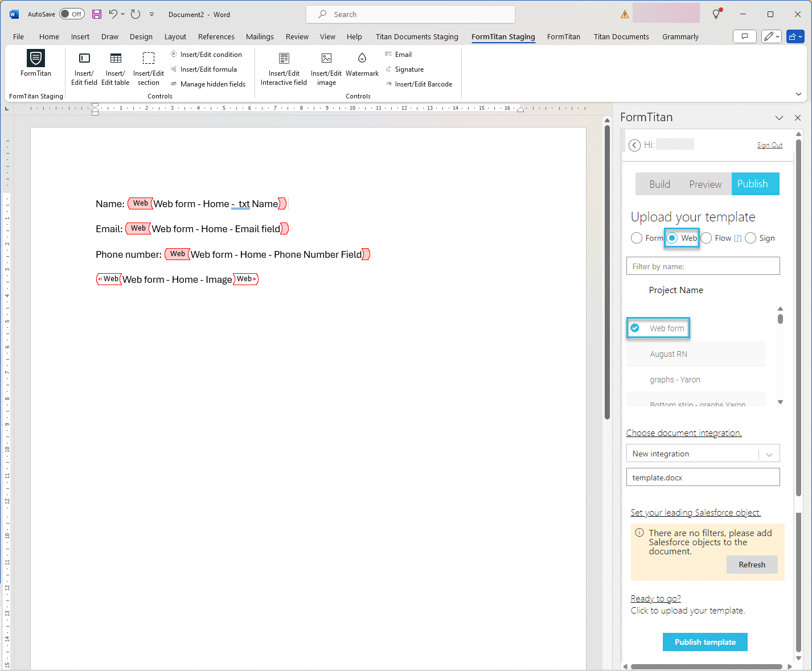Undo the last action
This screenshot has height=671, width=812.
113,14
